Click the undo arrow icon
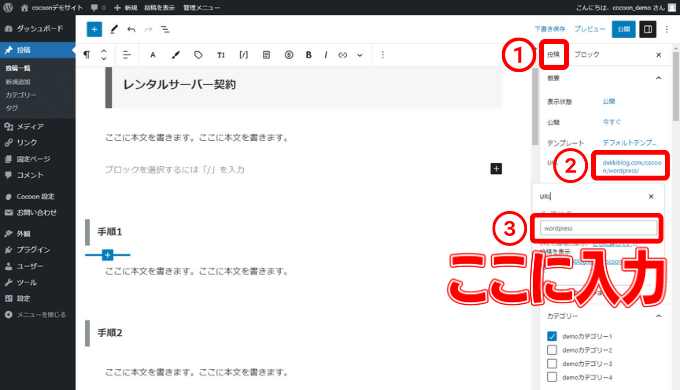The width and height of the screenshot is (680, 390). 131,29
